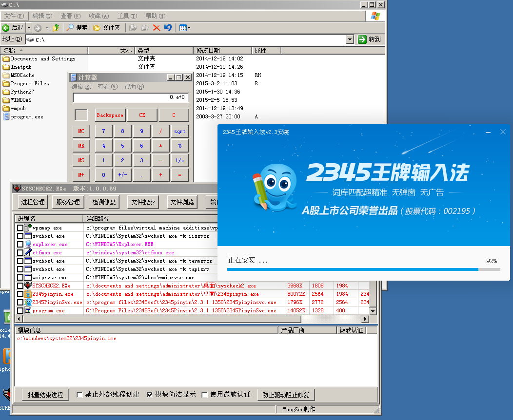Click the SYSCHECK2.EXe process row icon
The height and width of the screenshot is (420, 513).
[28, 286]
